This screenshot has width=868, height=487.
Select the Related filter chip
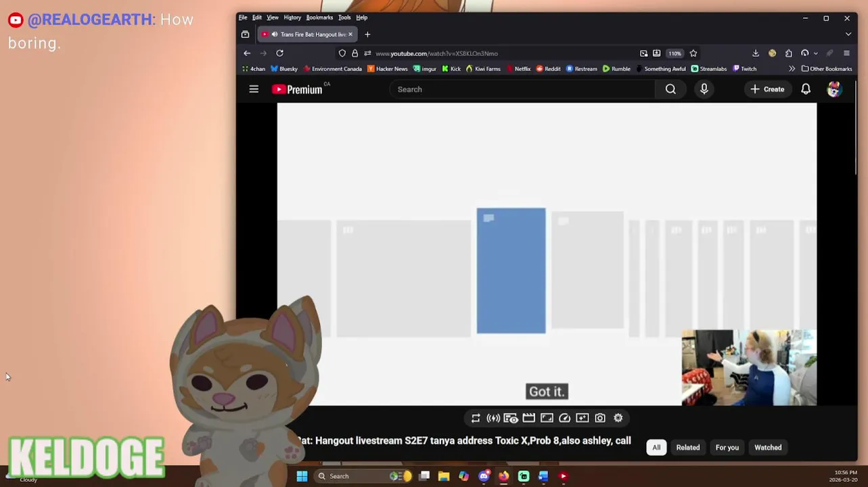pos(688,448)
